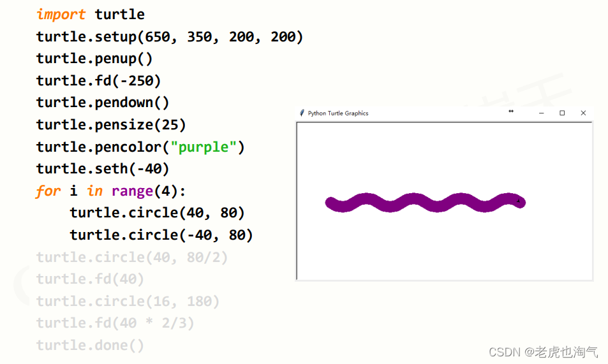This screenshot has width=608, height=364.
Task: Click the faded line "turtle.done()"
Action: (x=90, y=345)
